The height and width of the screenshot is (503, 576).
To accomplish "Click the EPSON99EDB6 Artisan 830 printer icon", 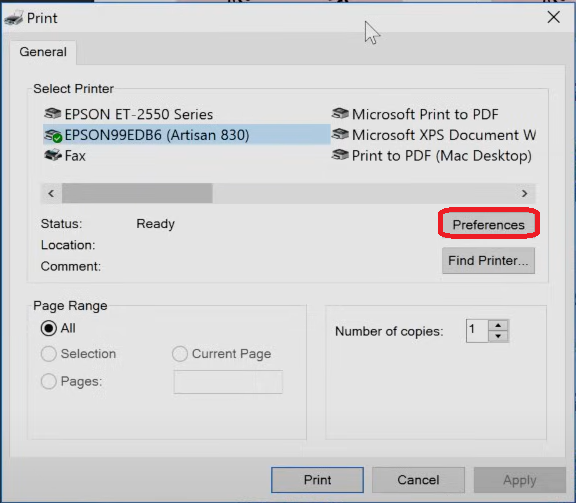I will pos(53,136).
